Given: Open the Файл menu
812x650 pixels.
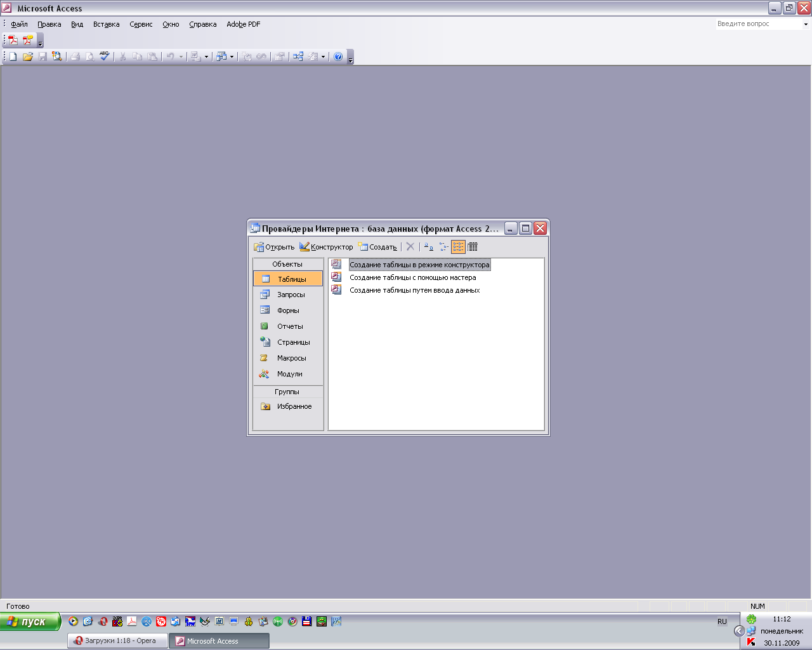Looking at the screenshot, I should (x=19, y=24).
